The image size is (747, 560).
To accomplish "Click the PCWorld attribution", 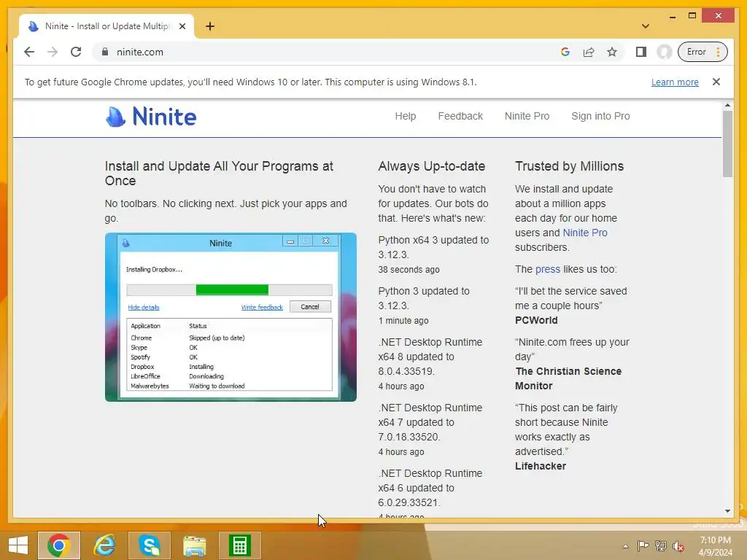I will [x=536, y=321].
